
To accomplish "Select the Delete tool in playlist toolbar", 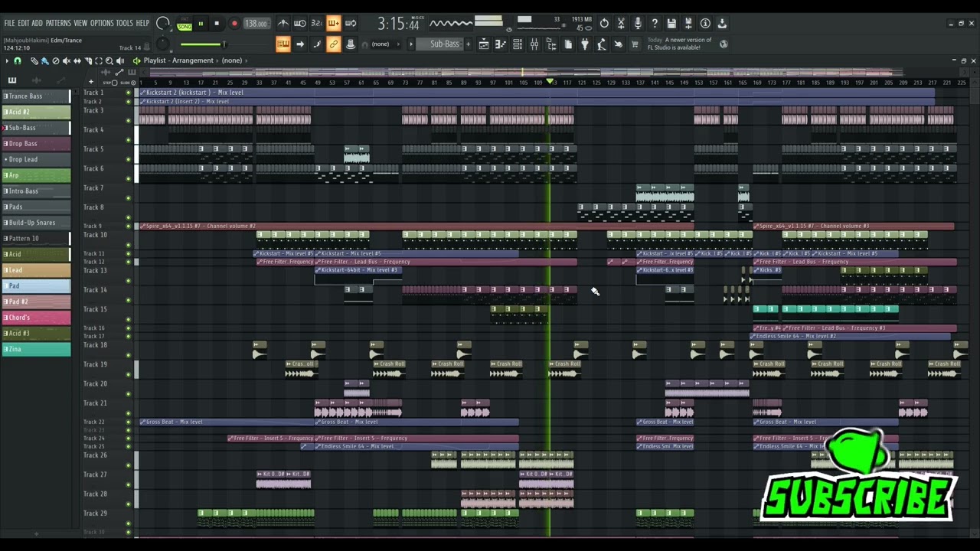I will 56,60.
